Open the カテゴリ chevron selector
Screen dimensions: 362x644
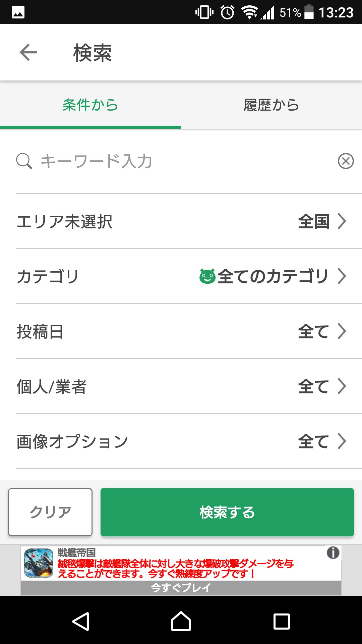342,276
